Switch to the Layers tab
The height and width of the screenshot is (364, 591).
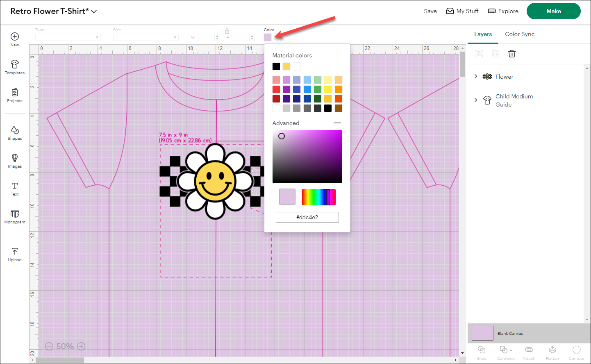pyautogui.click(x=483, y=34)
